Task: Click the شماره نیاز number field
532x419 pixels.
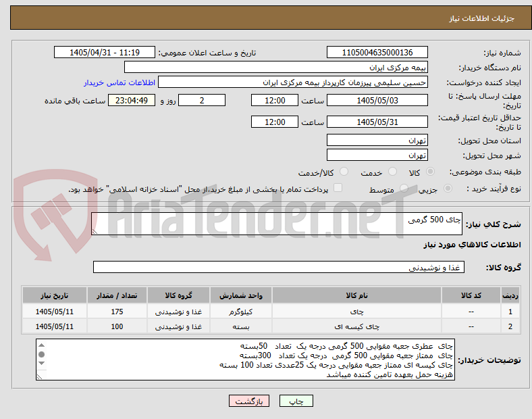Action: click(x=377, y=53)
